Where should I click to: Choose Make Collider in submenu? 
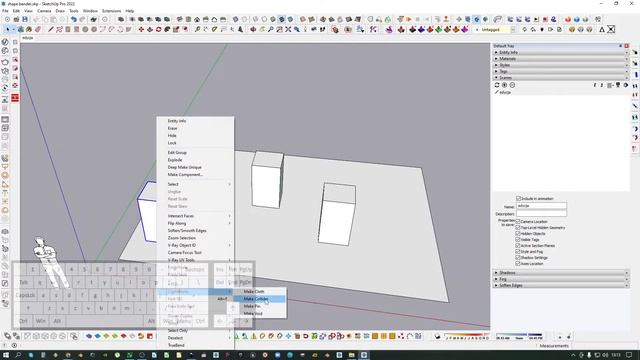259,299
